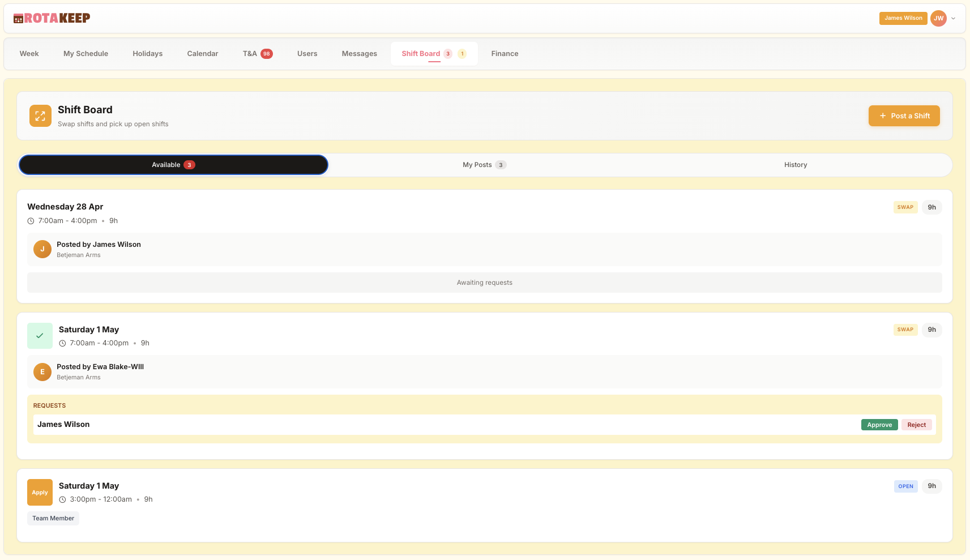Click the 3:00pm - 12:00am time text

point(101,499)
